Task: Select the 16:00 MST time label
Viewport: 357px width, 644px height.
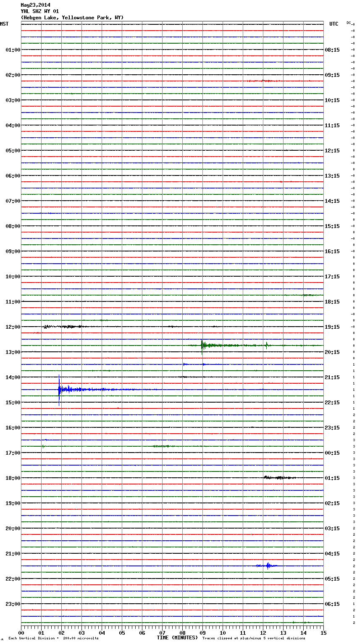Action: pyautogui.click(x=13, y=428)
